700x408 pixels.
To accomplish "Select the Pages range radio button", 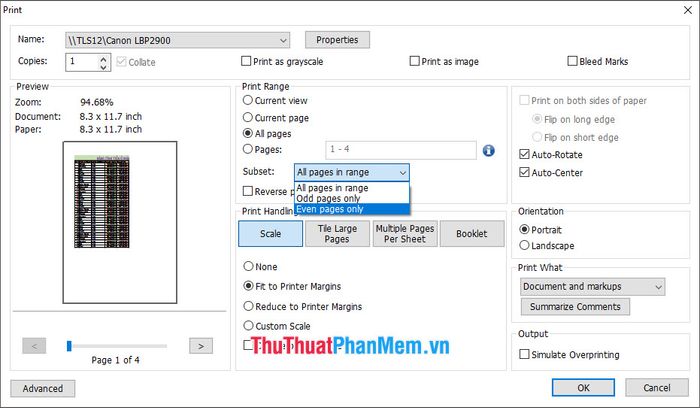I will point(248,149).
